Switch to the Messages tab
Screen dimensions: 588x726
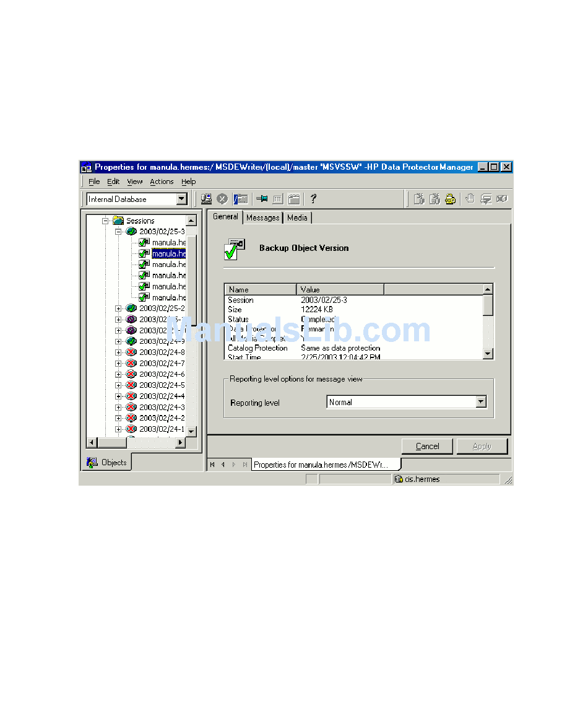click(262, 217)
